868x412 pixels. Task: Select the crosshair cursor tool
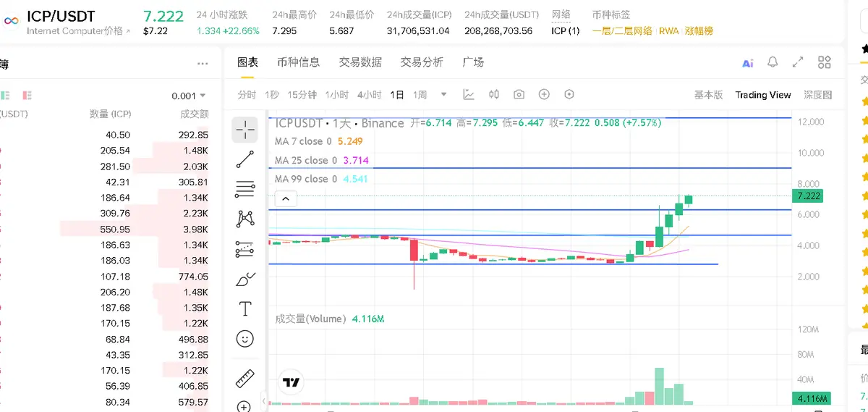coord(245,130)
